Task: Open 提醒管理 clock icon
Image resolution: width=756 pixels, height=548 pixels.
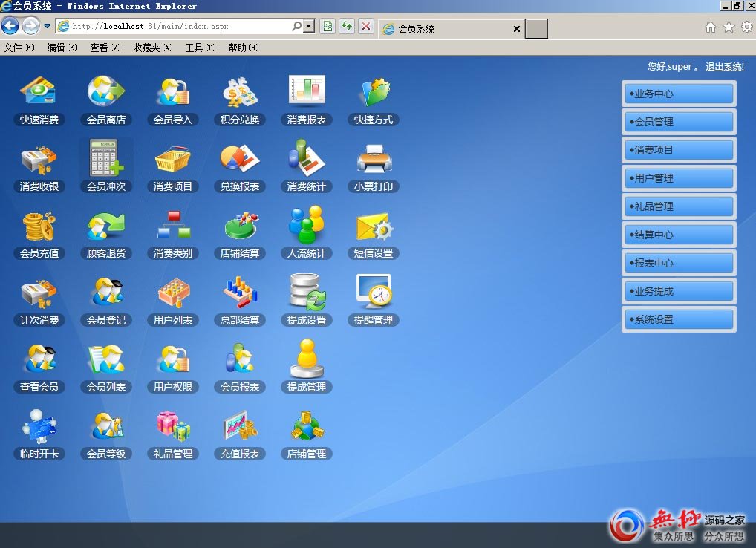Action: (374, 301)
